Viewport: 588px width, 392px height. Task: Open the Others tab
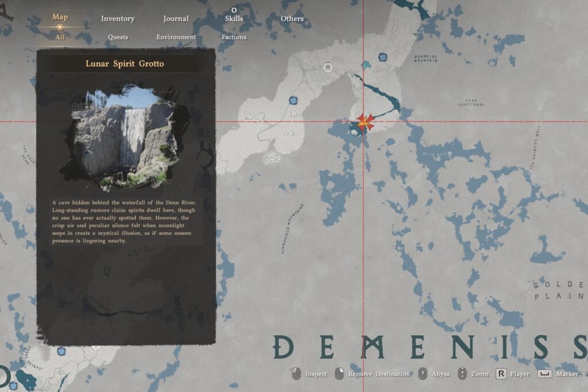[x=292, y=18]
